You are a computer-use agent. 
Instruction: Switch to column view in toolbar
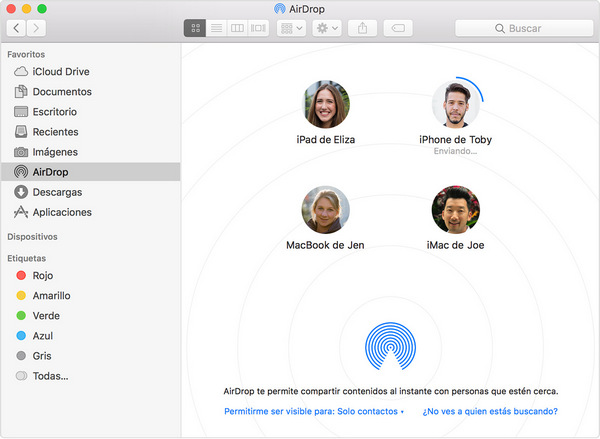237,28
